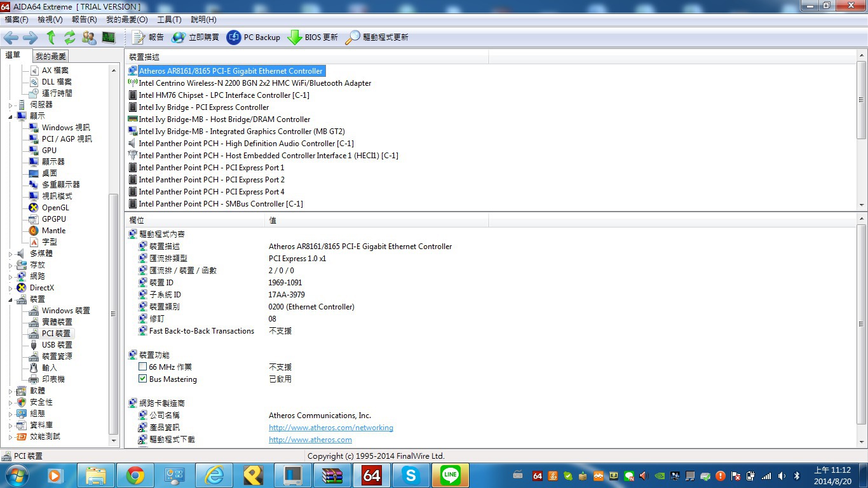Click the 欄位 column header
The image size is (868, 488).
tap(195, 220)
